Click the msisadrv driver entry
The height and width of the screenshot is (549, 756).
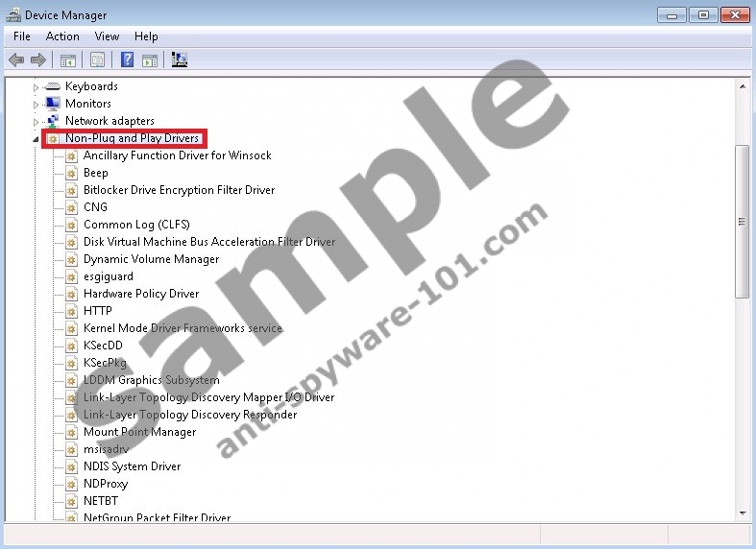click(x=106, y=449)
